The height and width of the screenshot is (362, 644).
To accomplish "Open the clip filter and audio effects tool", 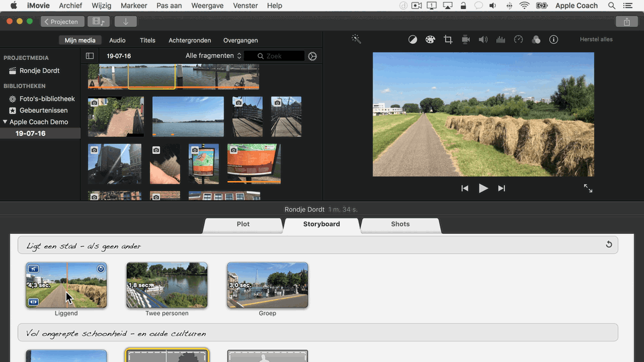I will pos(536,39).
